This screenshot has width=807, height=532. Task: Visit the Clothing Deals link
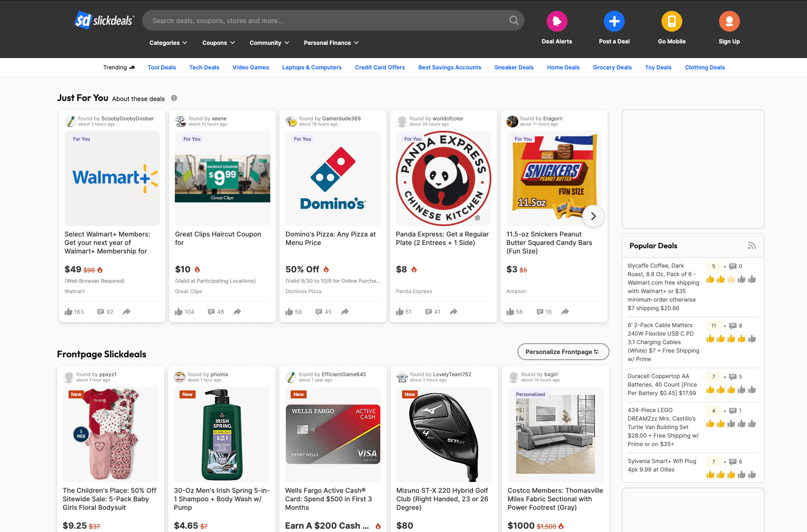coord(704,68)
